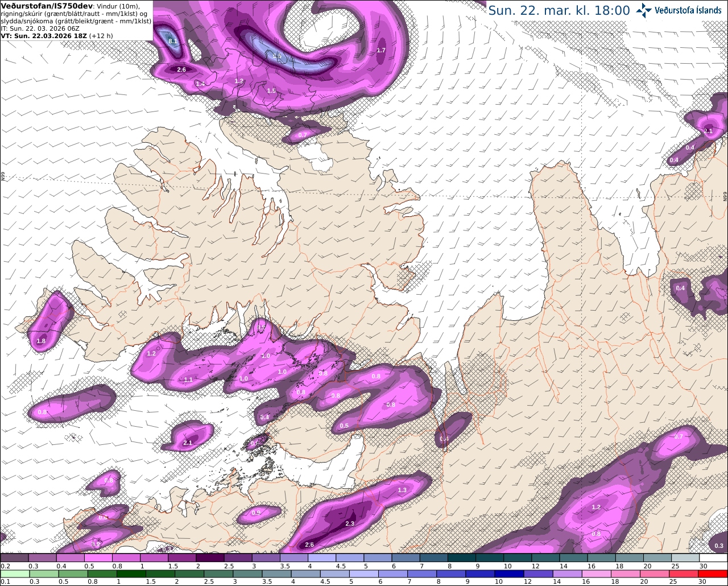The width and height of the screenshot is (728, 586).
Task: Click the 1.3 precipitation value label
Action: 402,490
